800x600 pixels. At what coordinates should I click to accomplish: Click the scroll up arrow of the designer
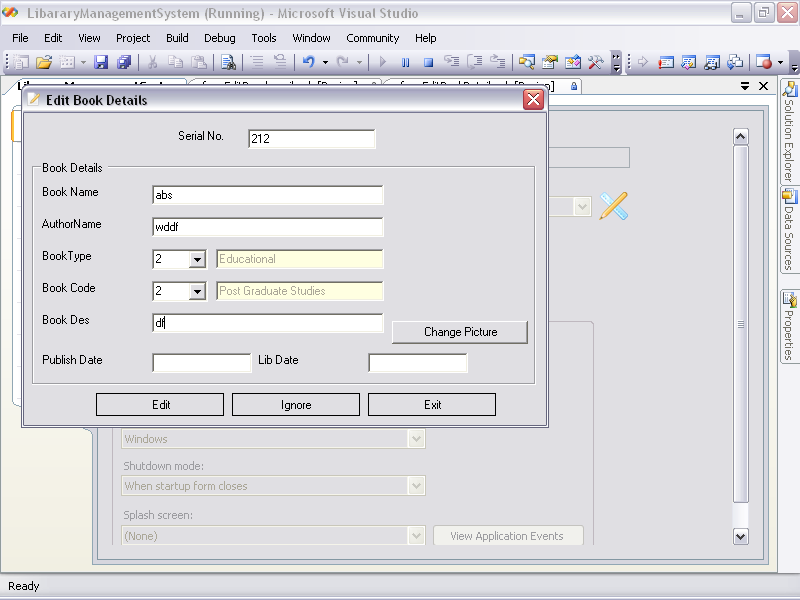tap(741, 136)
